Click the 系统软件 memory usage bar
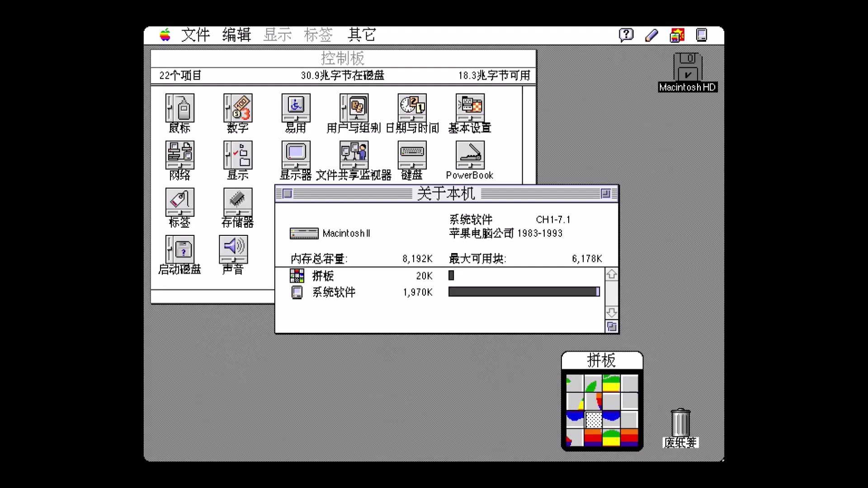The width and height of the screenshot is (868, 488). coord(522,292)
